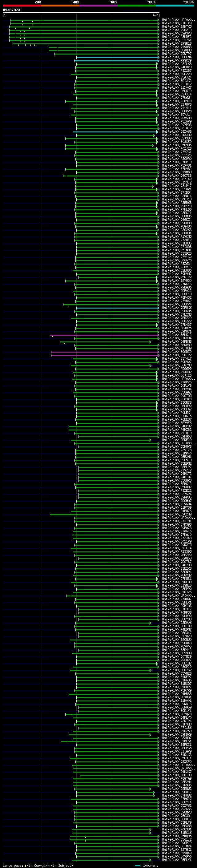Click the cyan alignment bar for UniRef100_Q8Z068
197x868 pixels.
point(115,132)
